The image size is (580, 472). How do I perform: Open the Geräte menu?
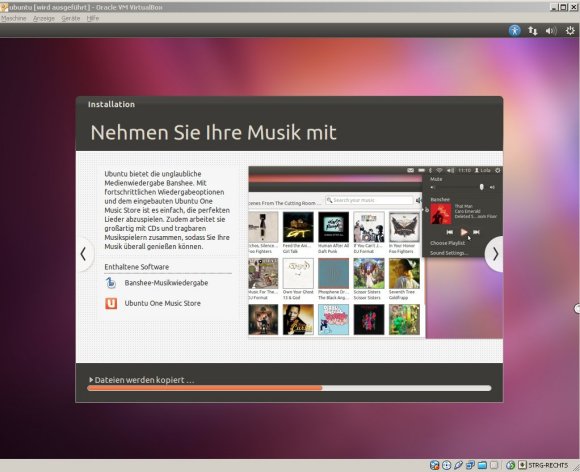71,18
